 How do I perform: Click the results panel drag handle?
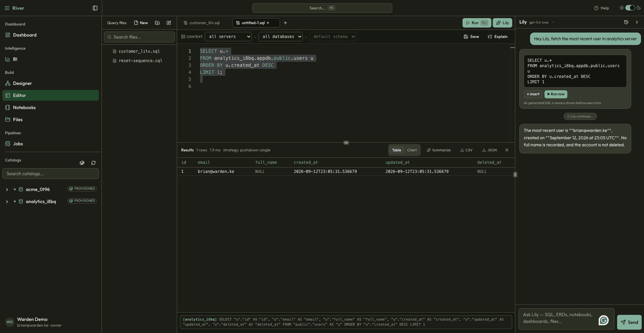pyautogui.click(x=346, y=143)
